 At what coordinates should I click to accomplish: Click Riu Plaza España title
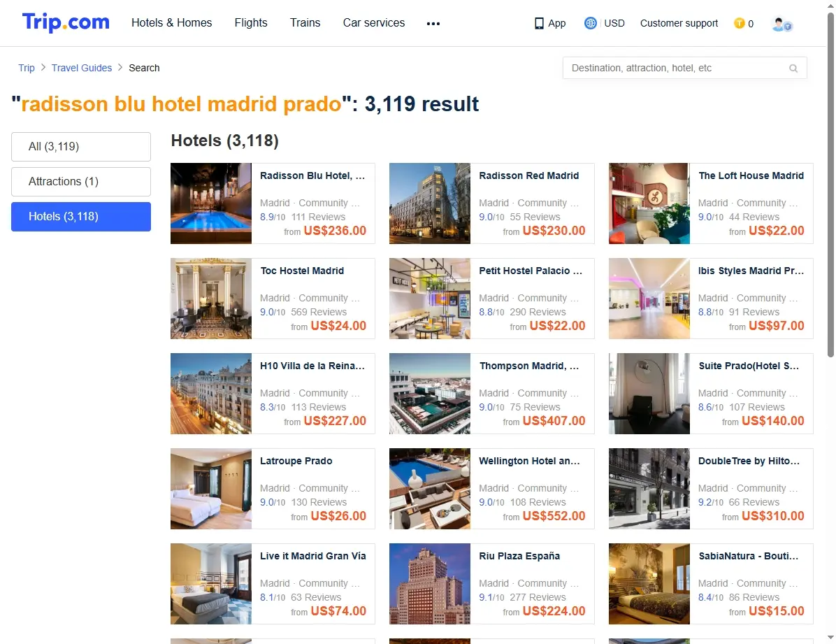pos(519,556)
